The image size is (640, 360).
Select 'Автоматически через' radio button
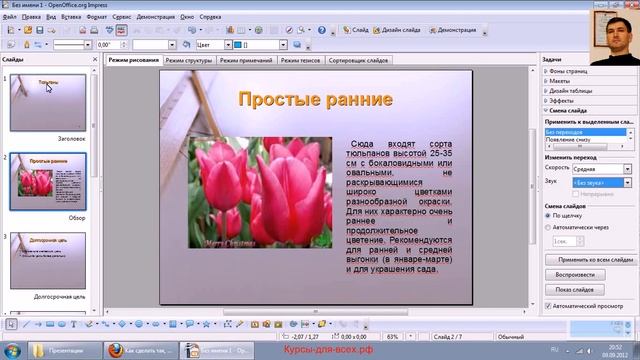click(548, 228)
